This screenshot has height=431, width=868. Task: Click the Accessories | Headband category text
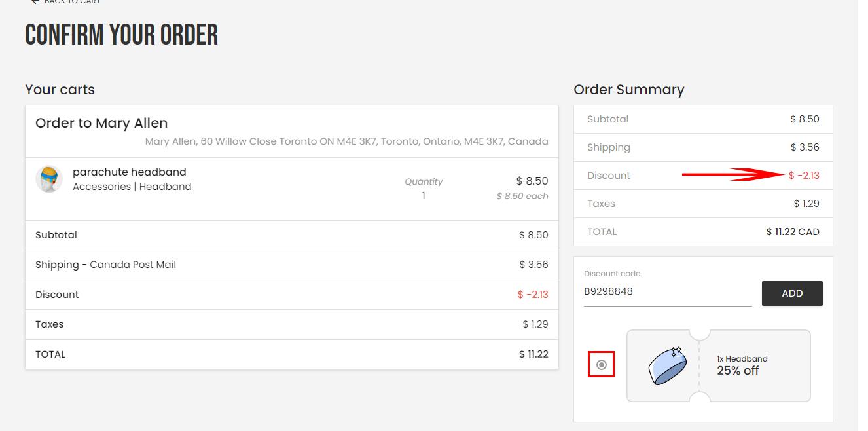point(132,187)
